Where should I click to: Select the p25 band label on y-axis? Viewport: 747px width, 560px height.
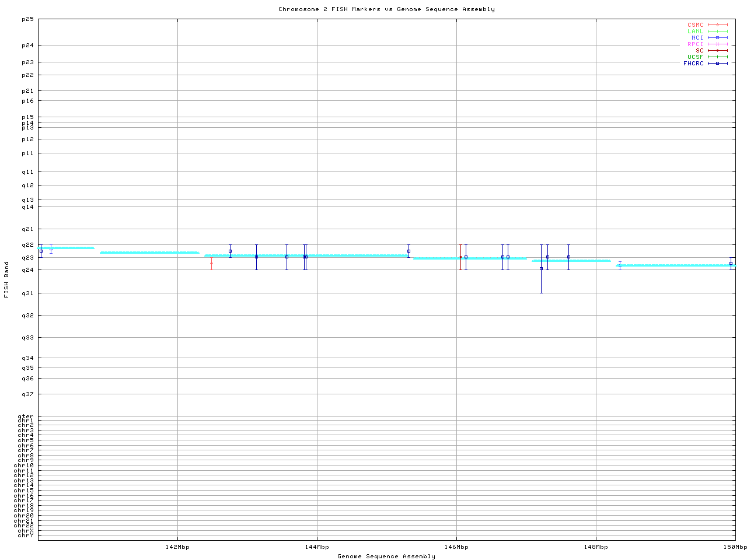[27, 19]
